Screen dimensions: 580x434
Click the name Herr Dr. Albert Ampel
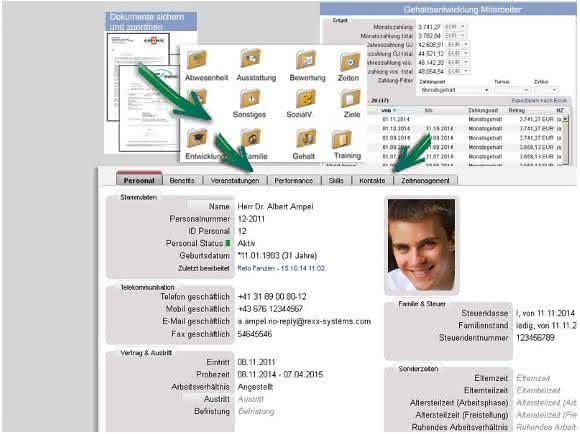[275, 206]
